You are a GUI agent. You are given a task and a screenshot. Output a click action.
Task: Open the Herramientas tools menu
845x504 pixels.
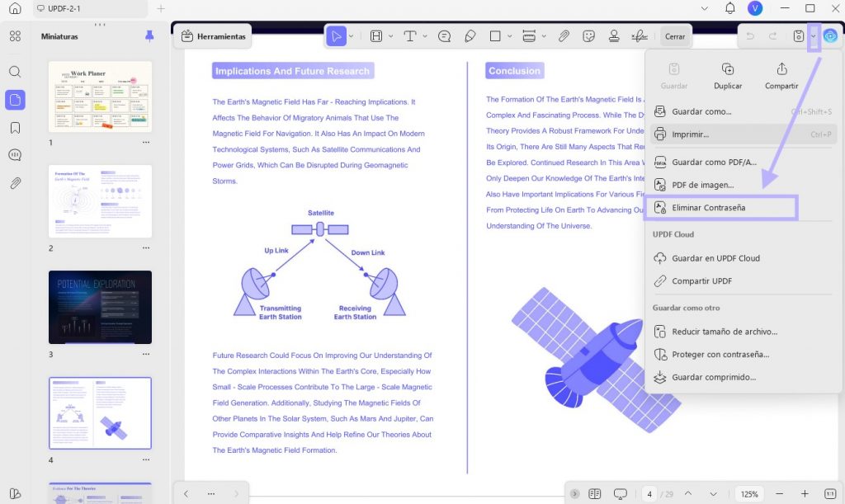click(x=213, y=36)
